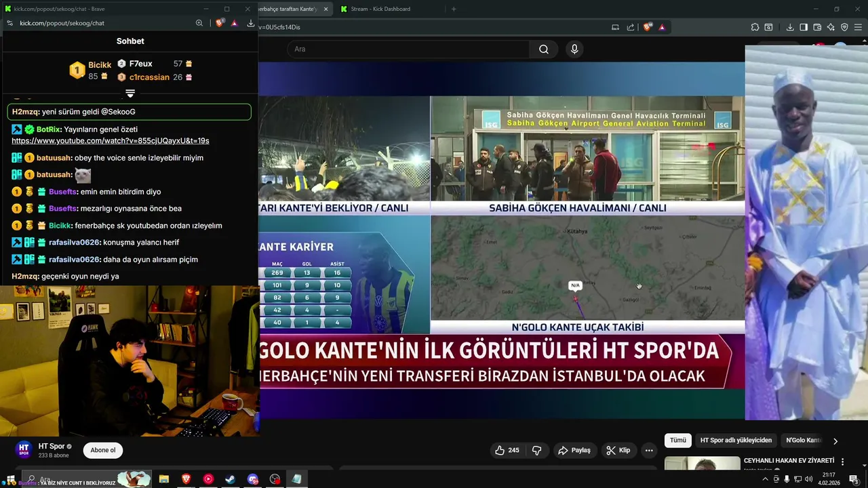
Task: Open the Brave Wallet icon
Action: (x=817, y=27)
